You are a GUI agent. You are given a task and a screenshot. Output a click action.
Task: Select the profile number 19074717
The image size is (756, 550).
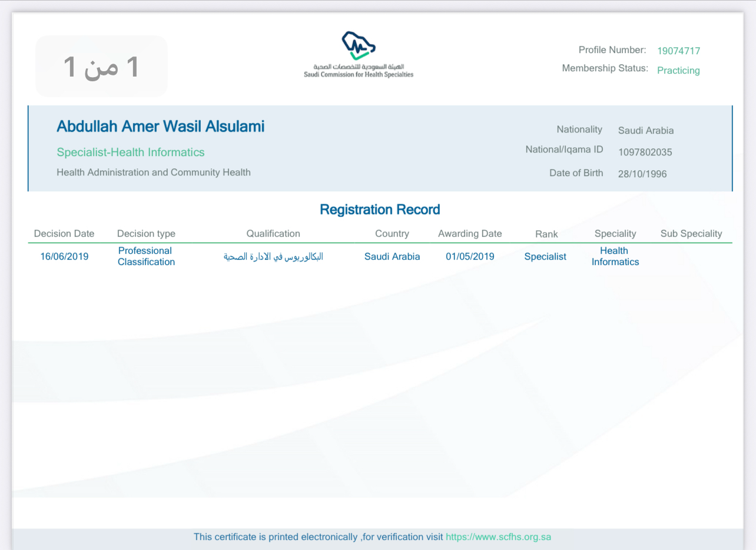click(x=678, y=51)
